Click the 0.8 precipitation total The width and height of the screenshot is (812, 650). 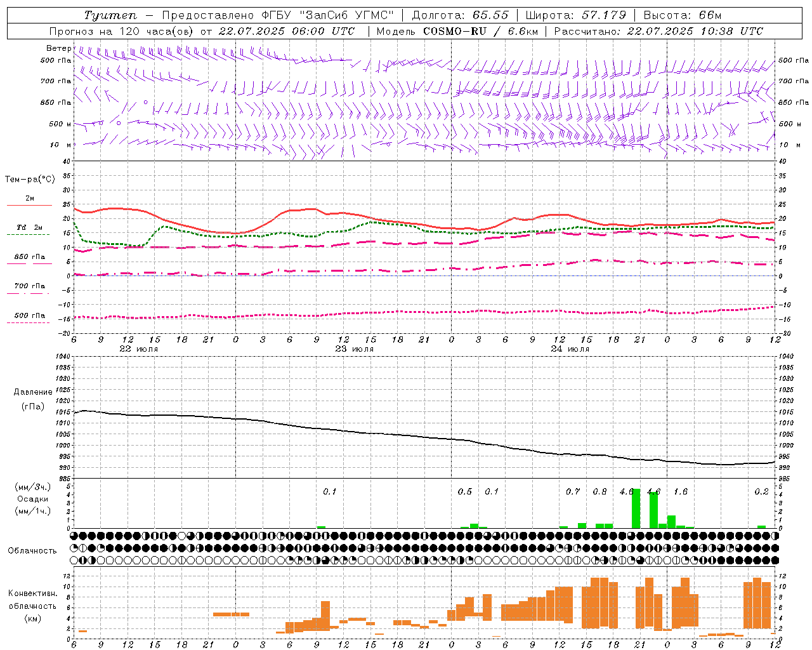coord(599,492)
